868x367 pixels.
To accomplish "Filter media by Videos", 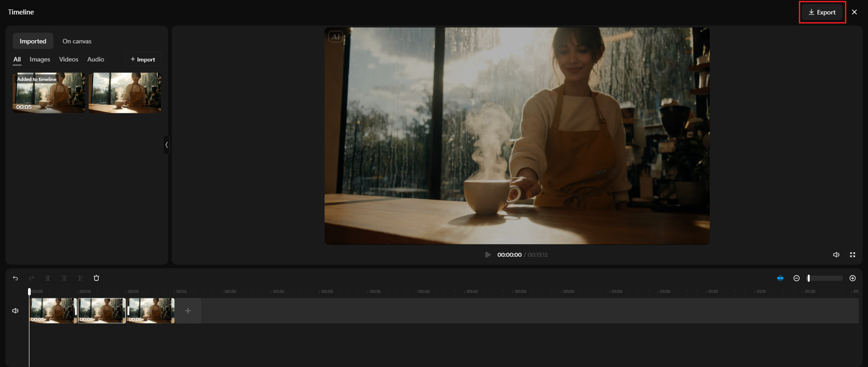I will [69, 60].
